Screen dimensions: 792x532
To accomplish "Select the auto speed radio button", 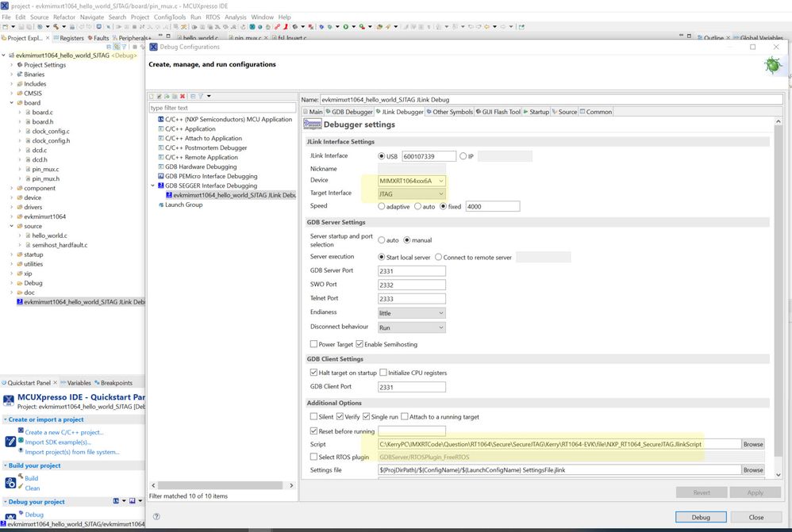I will click(417, 206).
